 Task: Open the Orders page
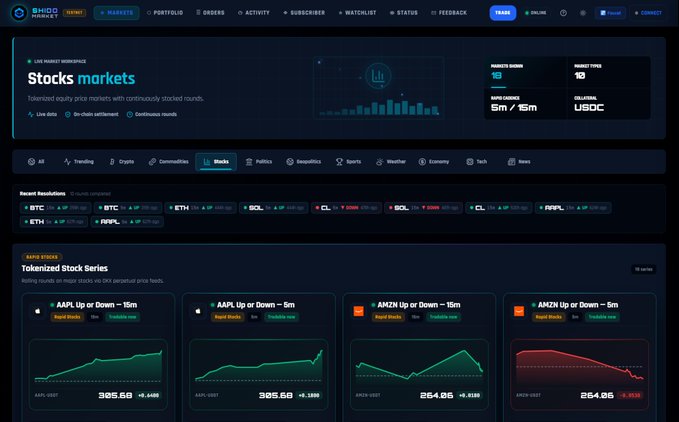pos(210,13)
